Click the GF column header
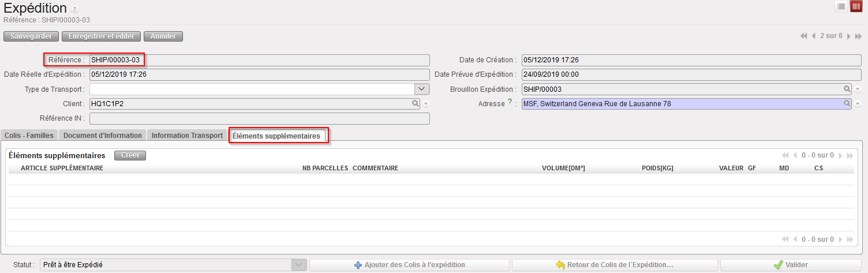This screenshot has width=868, height=273. 752,169
